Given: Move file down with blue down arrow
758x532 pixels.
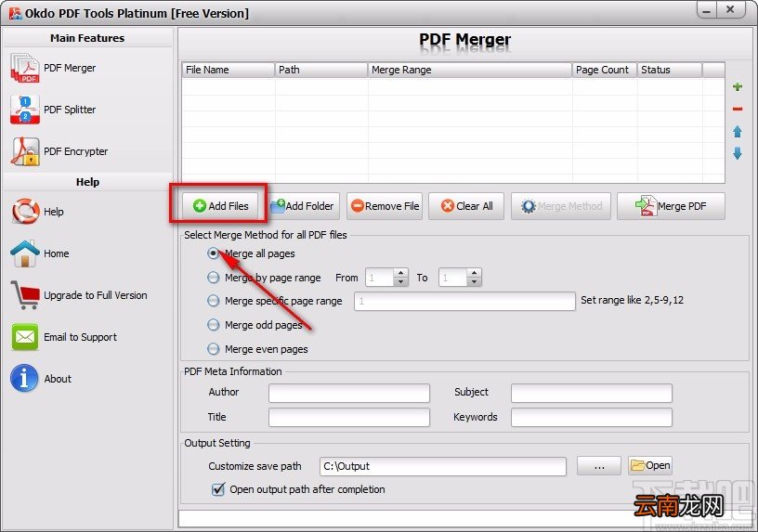Looking at the screenshot, I should click(x=738, y=153).
